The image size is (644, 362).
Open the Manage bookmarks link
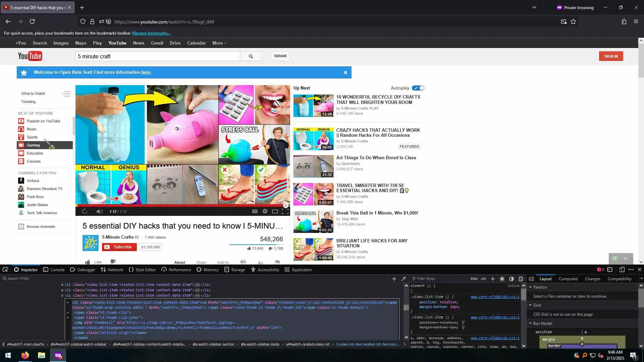(151, 33)
